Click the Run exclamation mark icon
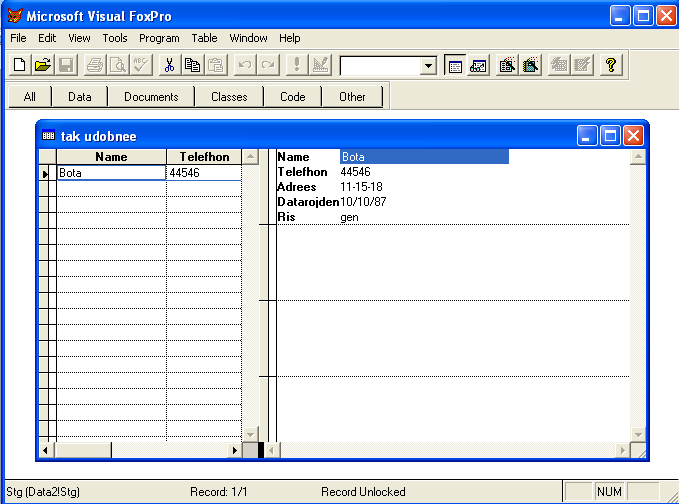Image resolution: width=679 pixels, height=504 pixels. click(x=297, y=65)
